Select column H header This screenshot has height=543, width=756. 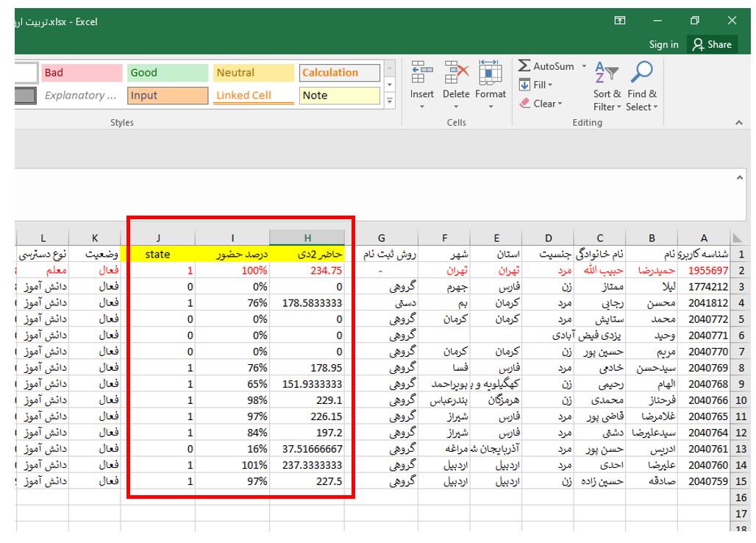(x=307, y=238)
